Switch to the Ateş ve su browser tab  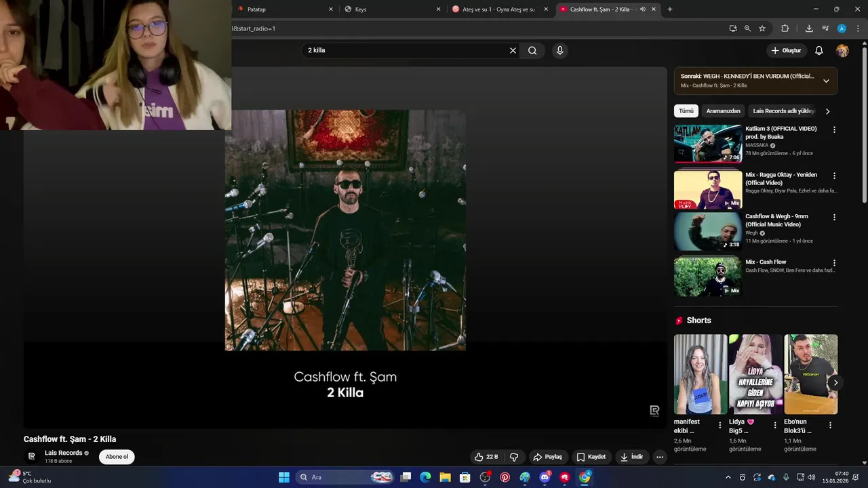coord(500,9)
